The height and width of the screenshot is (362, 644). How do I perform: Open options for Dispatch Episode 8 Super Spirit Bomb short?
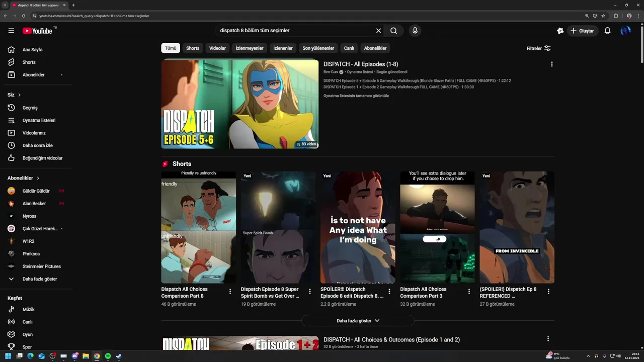(309, 292)
